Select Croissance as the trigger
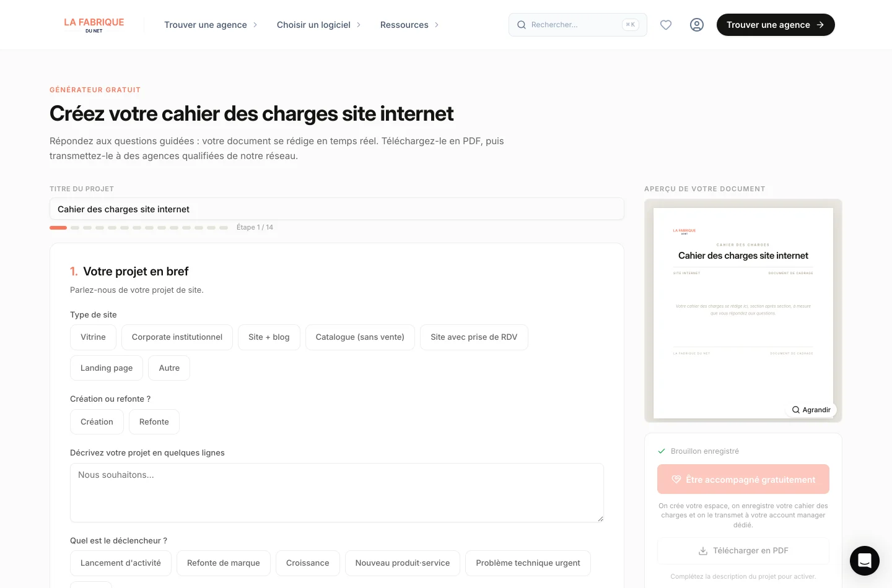The width and height of the screenshot is (892, 588). point(308,563)
